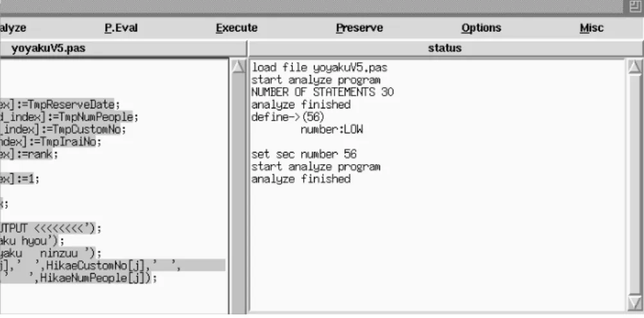Click the status pane vertical scrollbar track
The height and width of the screenshot is (318, 644).
click(635, 185)
